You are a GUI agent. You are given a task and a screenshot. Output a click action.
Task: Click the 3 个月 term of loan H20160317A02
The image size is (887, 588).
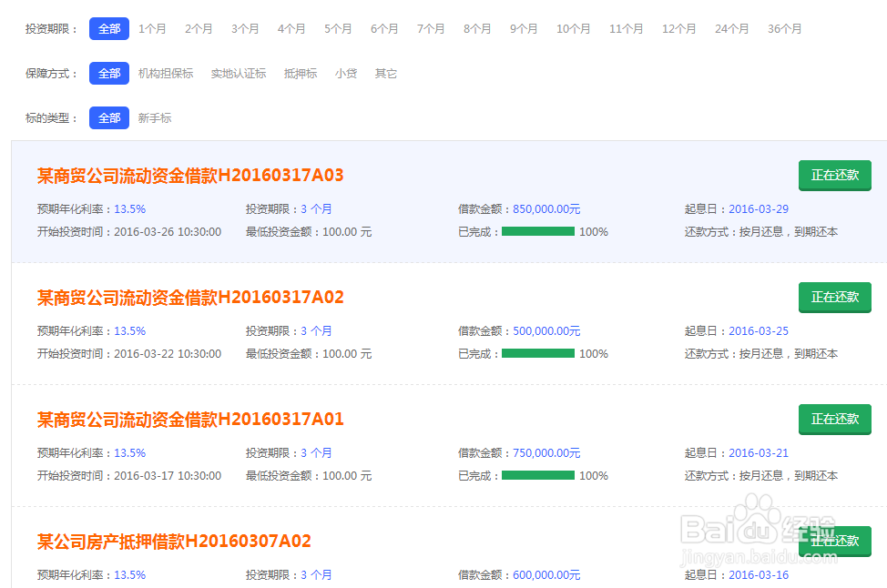pyautogui.click(x=316, y=331)
